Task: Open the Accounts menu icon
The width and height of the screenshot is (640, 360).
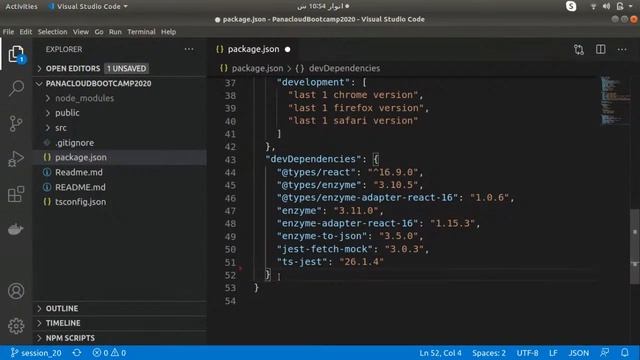Action: click(x=16, y=291)
